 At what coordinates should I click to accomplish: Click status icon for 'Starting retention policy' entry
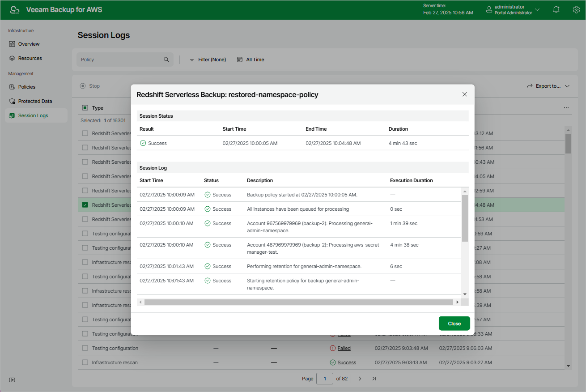pyautogui.click(x=208, y=281)
